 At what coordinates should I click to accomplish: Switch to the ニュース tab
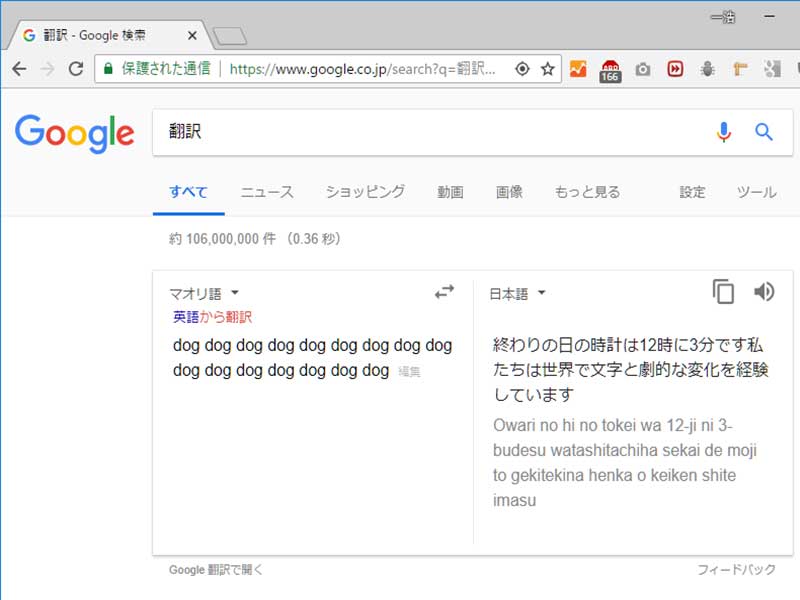coord(267,192)
